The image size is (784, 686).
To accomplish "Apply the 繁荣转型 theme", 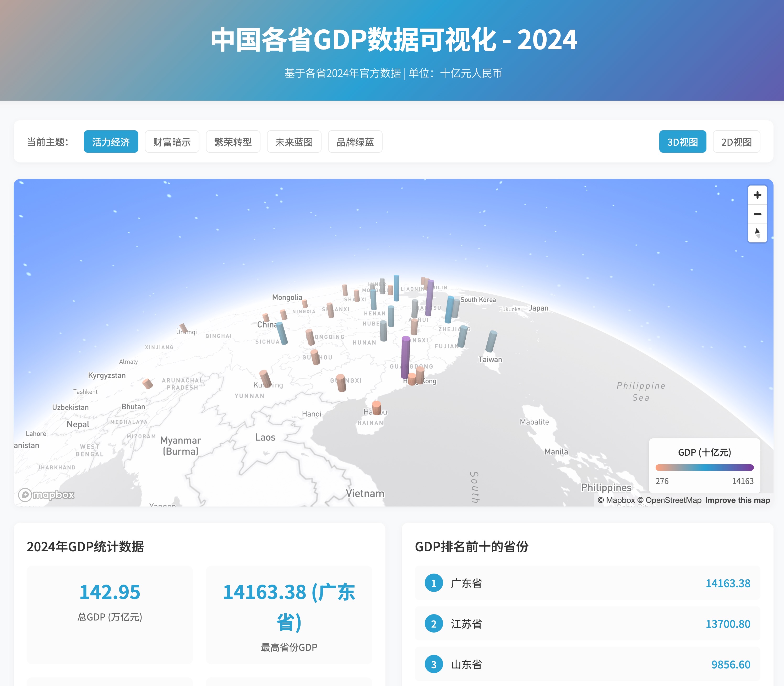I will point(233,142).
